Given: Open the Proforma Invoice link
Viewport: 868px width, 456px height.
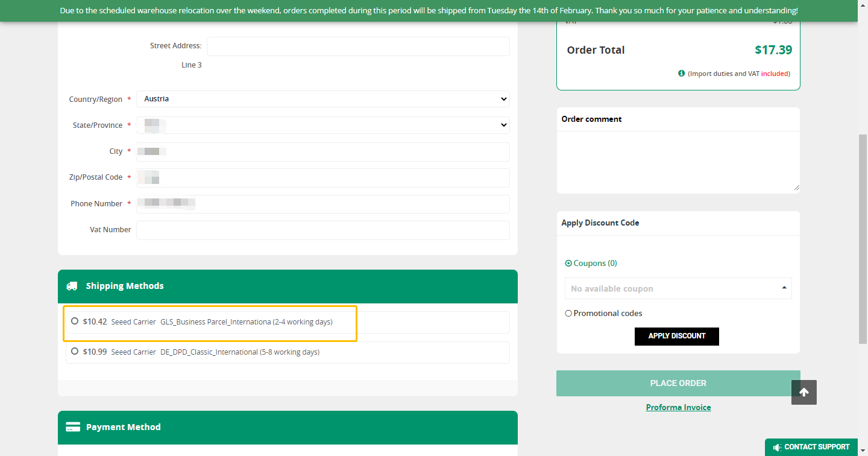Looking at the screenshot, I should pos(678,407).
